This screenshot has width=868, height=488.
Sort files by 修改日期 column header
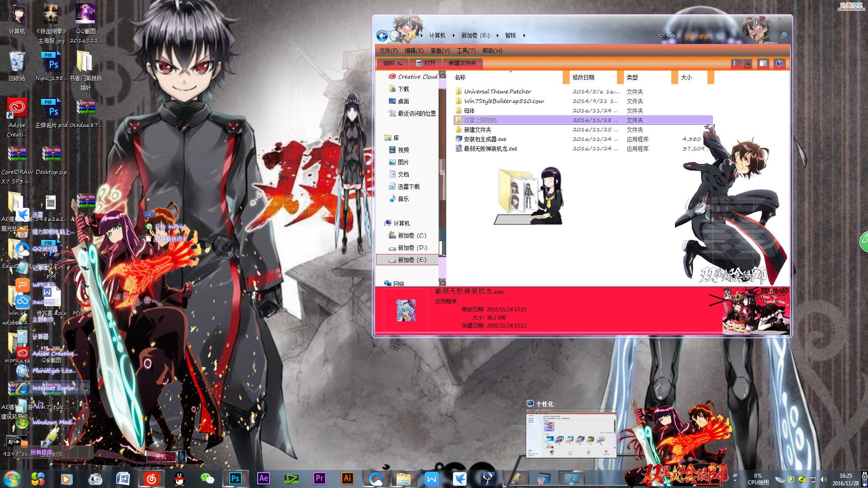click(583, 77)
